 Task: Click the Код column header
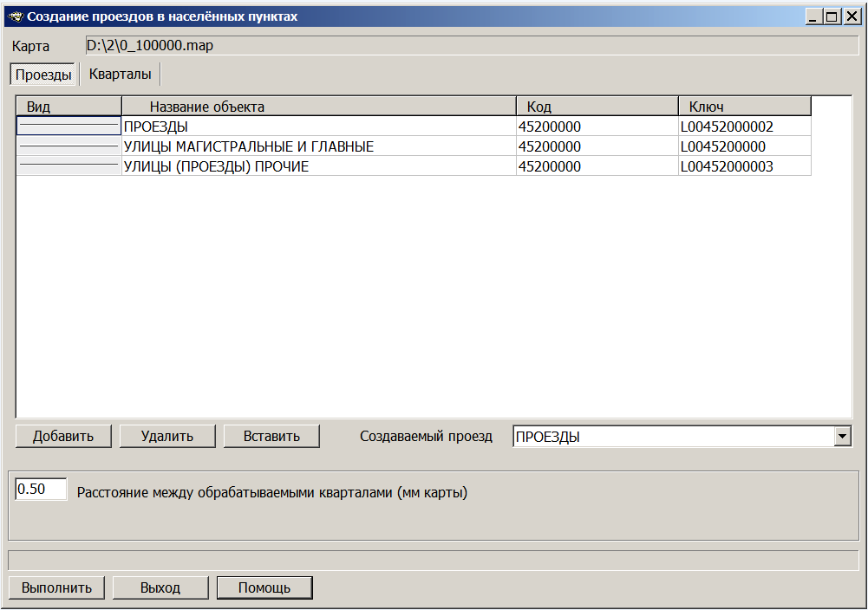click(597, 107)
